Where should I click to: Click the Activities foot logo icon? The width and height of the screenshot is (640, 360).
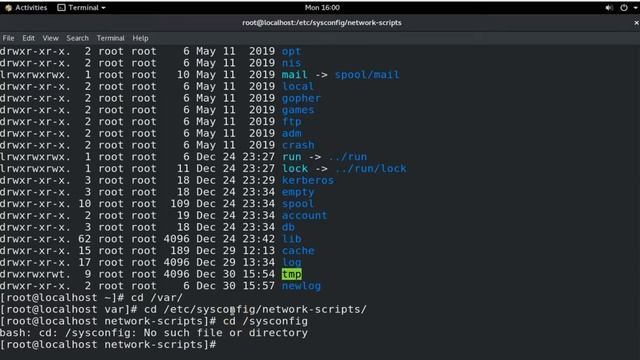[x=9, y=8]
